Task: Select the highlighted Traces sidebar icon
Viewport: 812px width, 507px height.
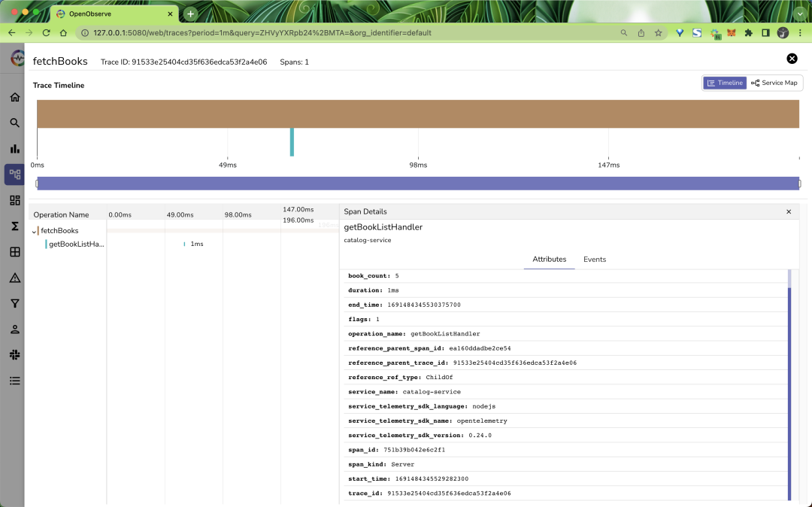Action: pos(14,174)
